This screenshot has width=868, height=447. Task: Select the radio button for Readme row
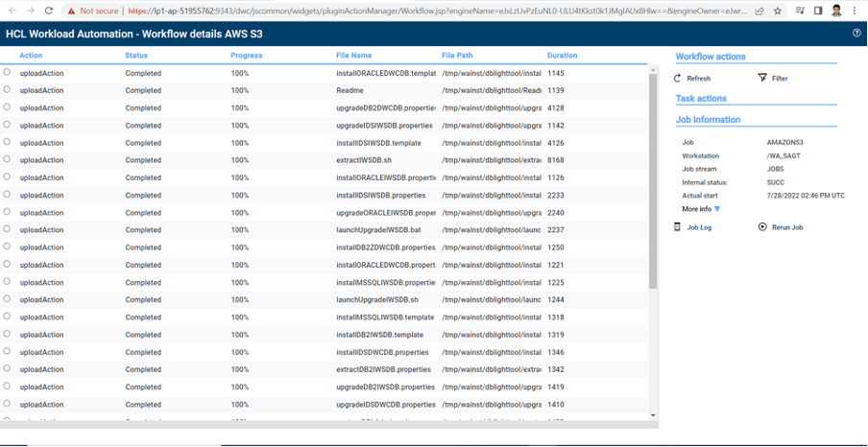point(7,89)
